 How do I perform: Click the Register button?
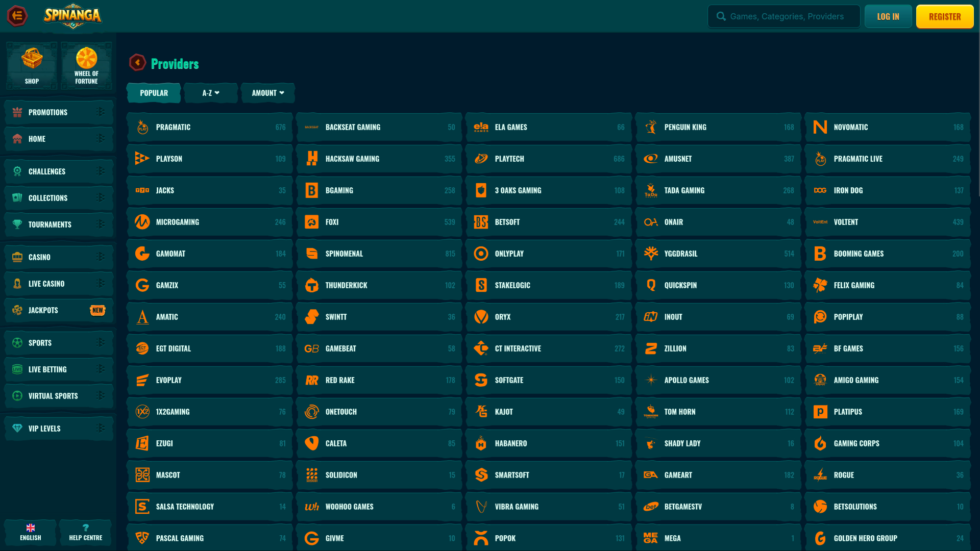click(945, 16)
